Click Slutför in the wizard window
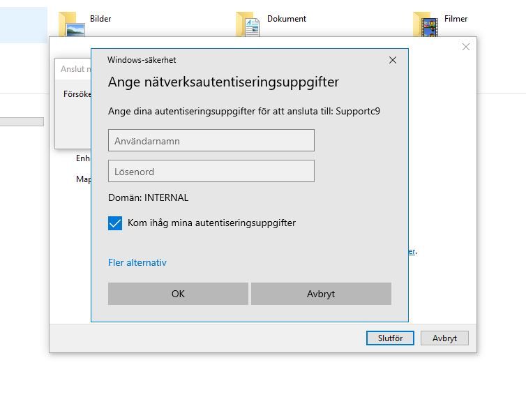The image size is (526, 420). tap(390, 338)
